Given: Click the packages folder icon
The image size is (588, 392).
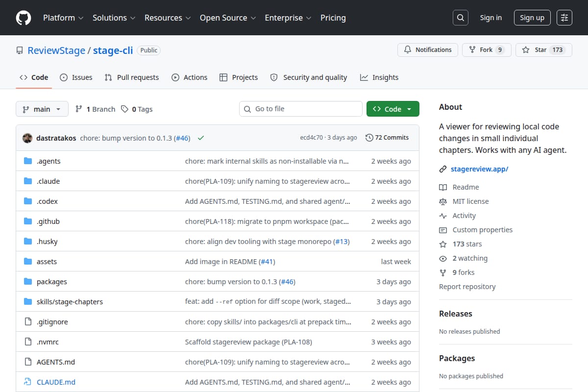Looking at the screenshot, I should 28,282.
